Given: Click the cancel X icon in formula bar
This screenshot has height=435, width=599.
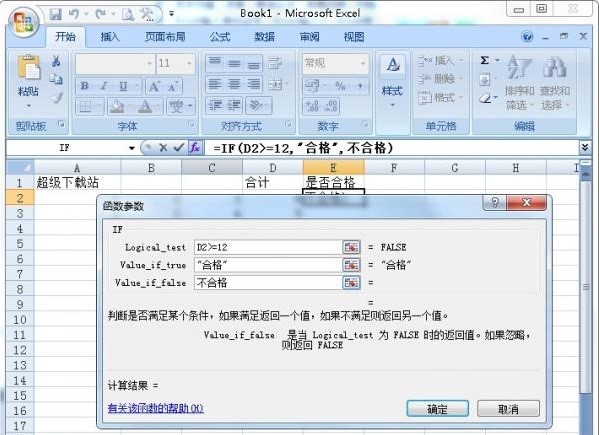Looking at the screenshot, I should [x=163, y=148].
